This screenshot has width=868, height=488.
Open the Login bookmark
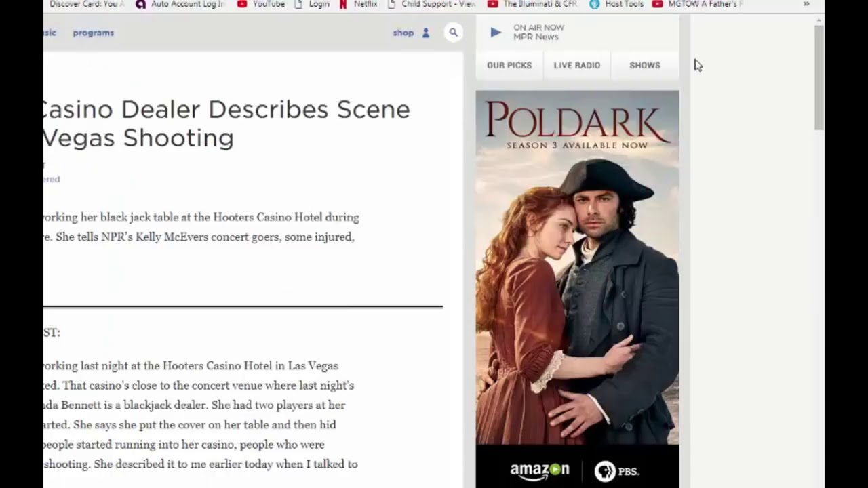coord(313,4)
